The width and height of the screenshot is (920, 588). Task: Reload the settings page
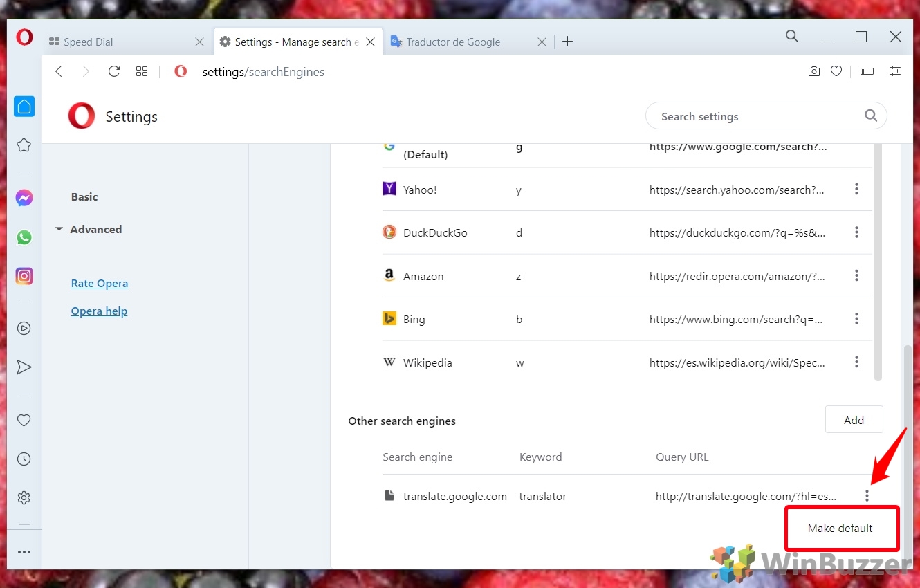pos(114,71)
